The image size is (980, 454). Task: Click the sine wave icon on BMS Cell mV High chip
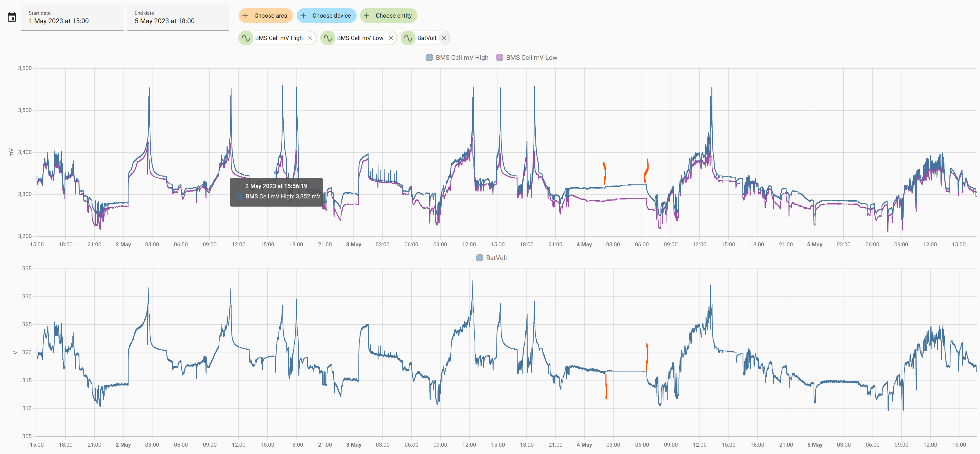[x=246, y=38]
